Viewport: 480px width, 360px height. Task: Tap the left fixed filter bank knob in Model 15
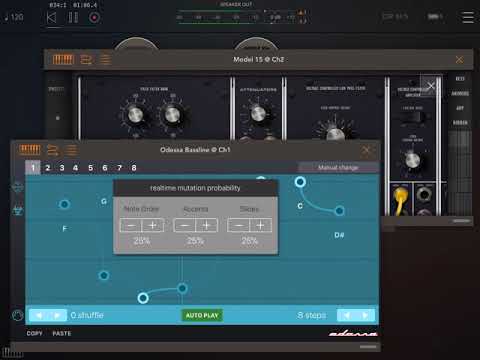(135, 114)
